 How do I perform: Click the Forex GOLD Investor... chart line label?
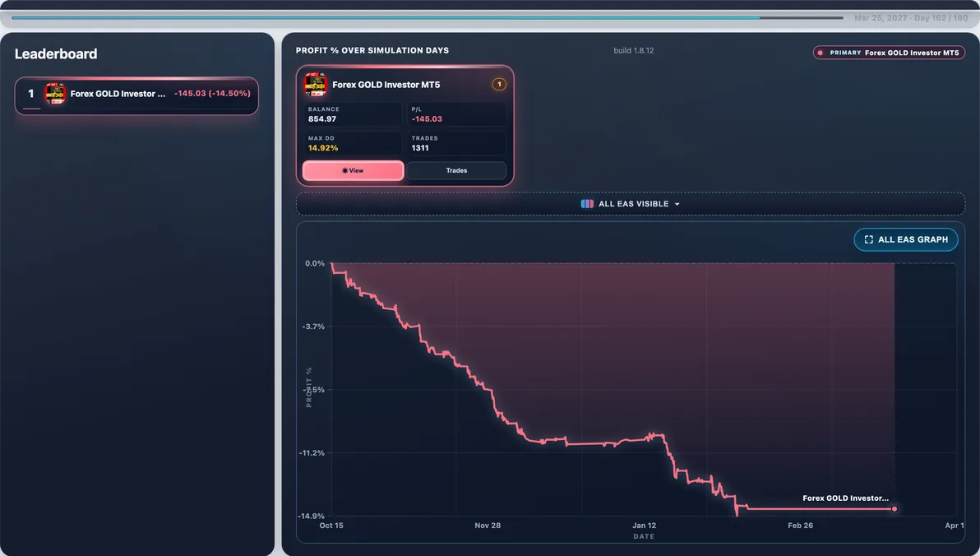[845, 498]
